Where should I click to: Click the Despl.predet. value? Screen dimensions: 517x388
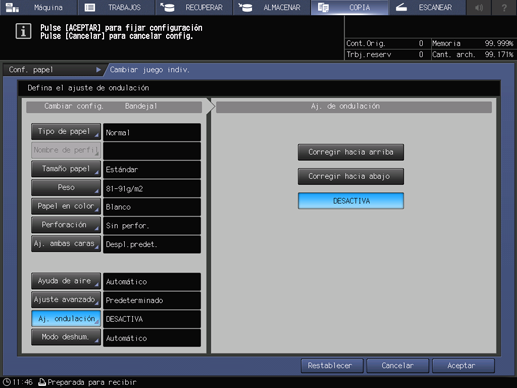click(152, 244)
